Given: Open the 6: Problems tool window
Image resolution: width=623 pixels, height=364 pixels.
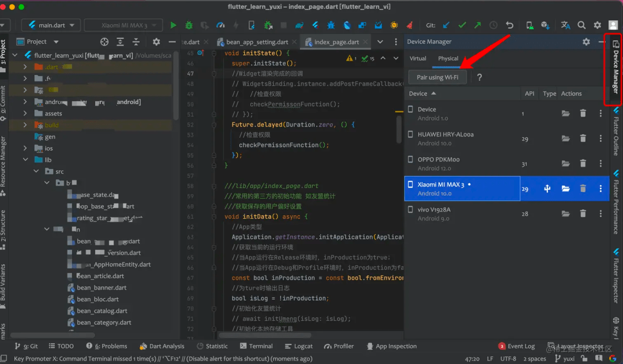Looking at the screenshot, I should (x=107, y=346).
